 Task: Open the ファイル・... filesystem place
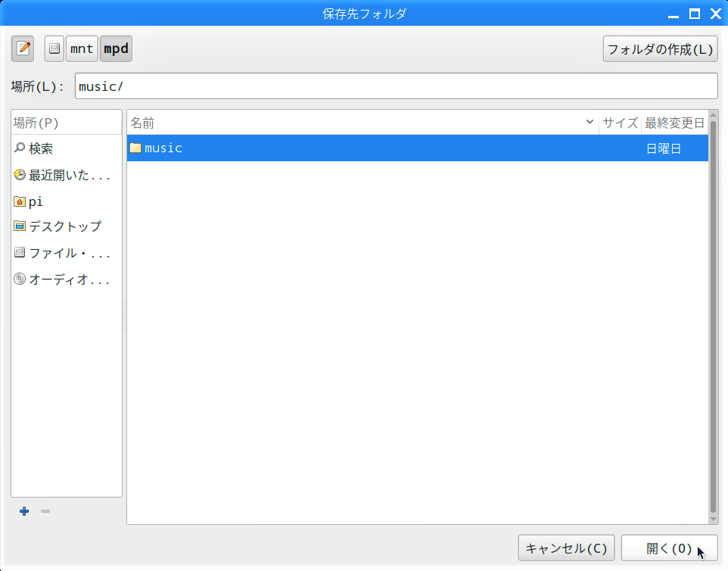tap(67, 253)
